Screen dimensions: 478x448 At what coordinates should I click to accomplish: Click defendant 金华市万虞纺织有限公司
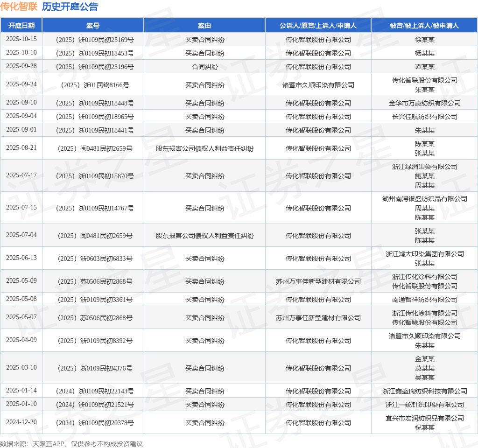tap(424, 103)
